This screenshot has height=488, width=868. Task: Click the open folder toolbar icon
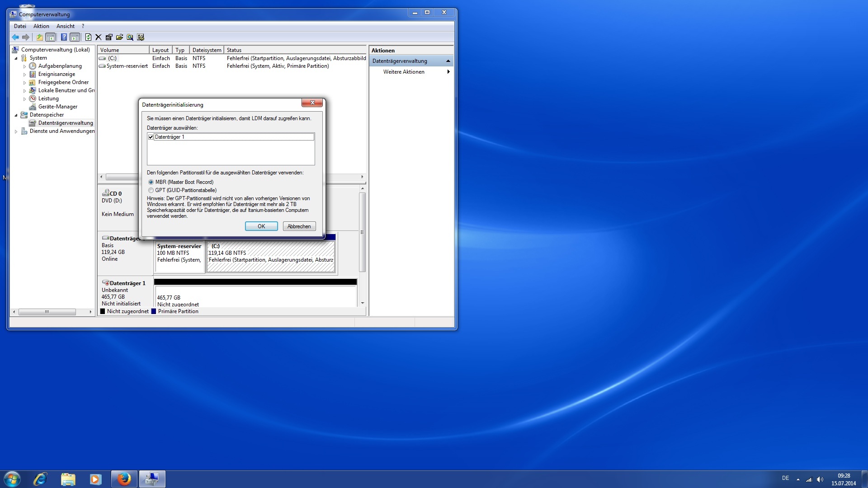click(119, 37)
